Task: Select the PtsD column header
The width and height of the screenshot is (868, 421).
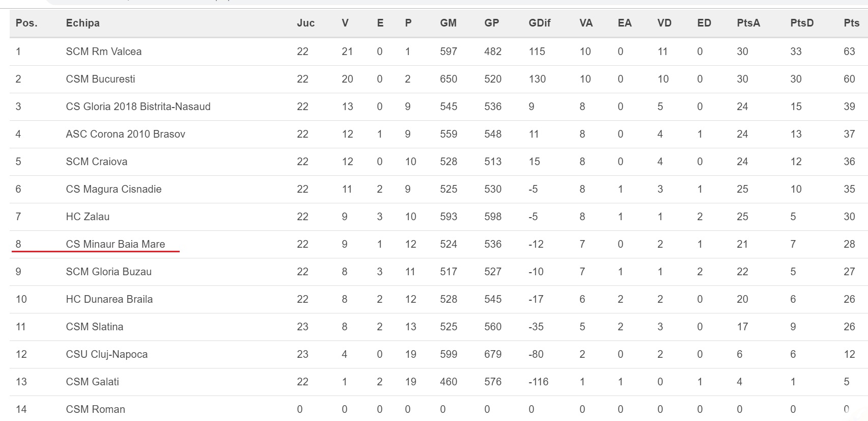Action: tap(802, 23)
